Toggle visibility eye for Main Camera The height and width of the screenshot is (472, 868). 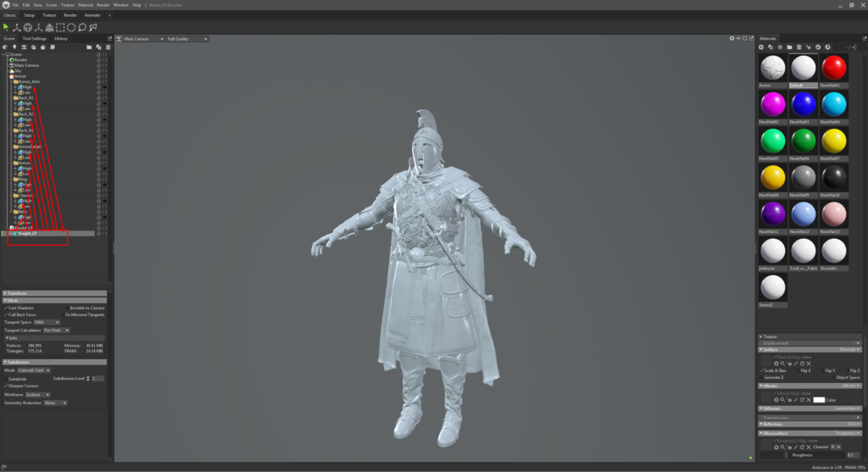tap(104, 65)
